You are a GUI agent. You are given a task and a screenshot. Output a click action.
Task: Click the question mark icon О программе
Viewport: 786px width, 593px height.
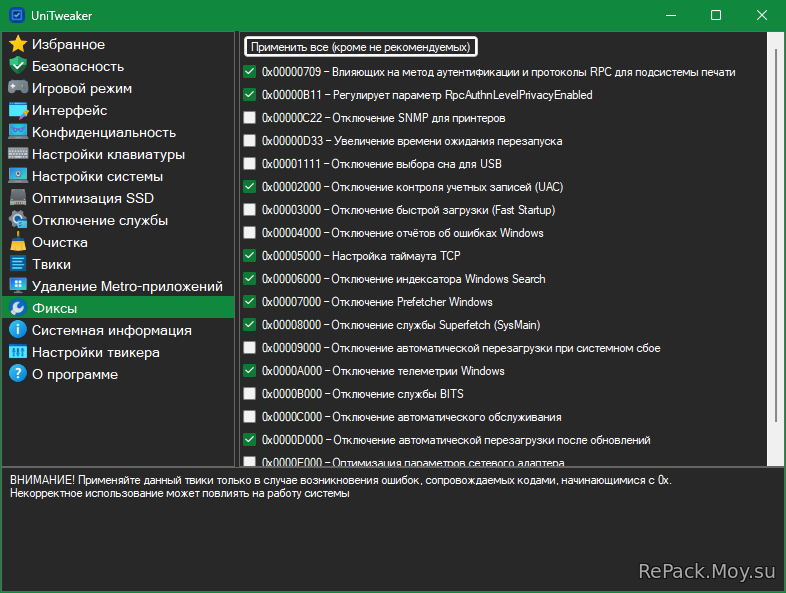pyautogui.click(x=17, y=374)
